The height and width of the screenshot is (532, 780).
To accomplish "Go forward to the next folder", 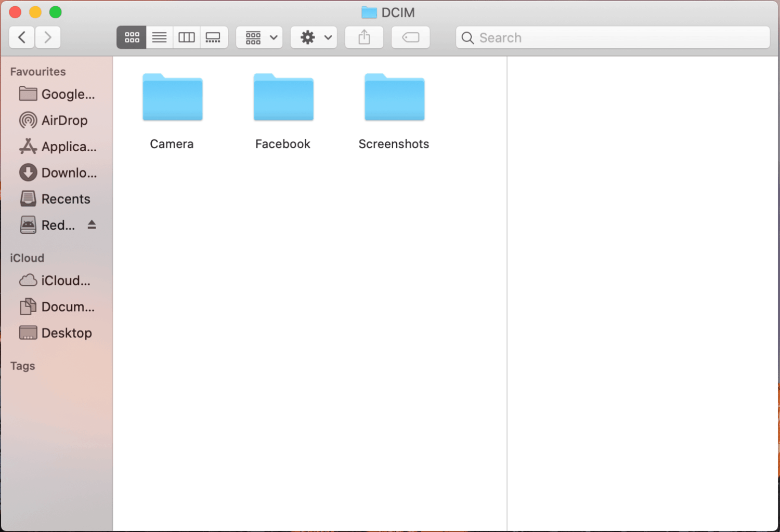I will click(48, 37).
